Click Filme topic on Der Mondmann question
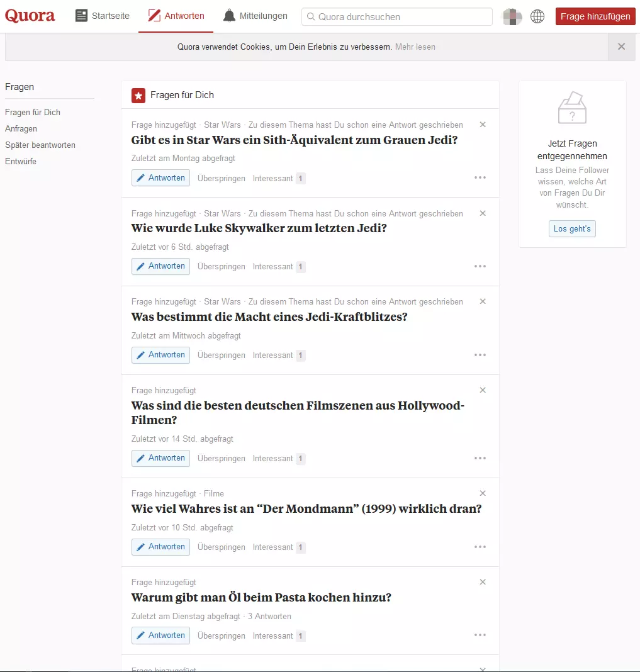 tap(214, 494)
